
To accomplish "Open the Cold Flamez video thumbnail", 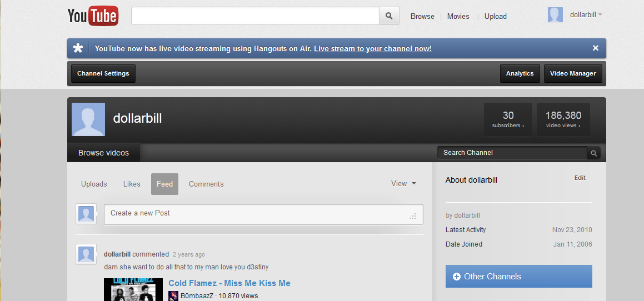I will tap(134, 289).
